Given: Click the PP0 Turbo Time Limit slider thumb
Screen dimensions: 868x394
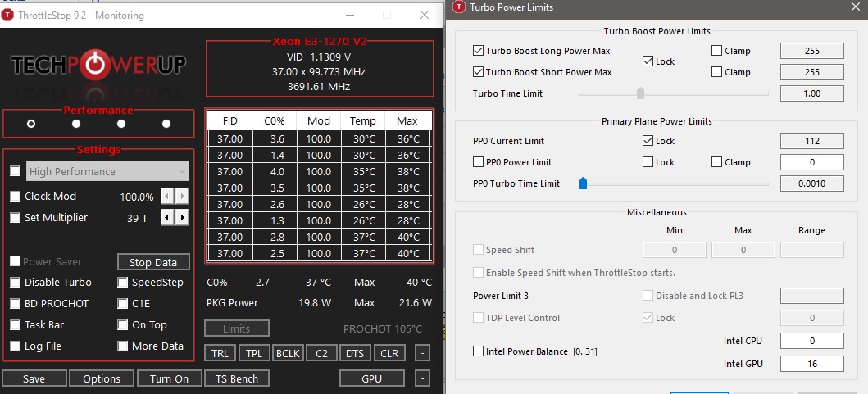Looking at the screenshot, I should point(583,183).
